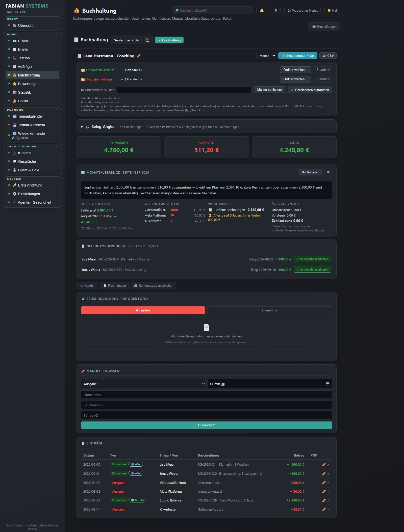Edit the Studio Balance entry pencil icon
The image size is (404, 532).
click(x=324, y=500)
